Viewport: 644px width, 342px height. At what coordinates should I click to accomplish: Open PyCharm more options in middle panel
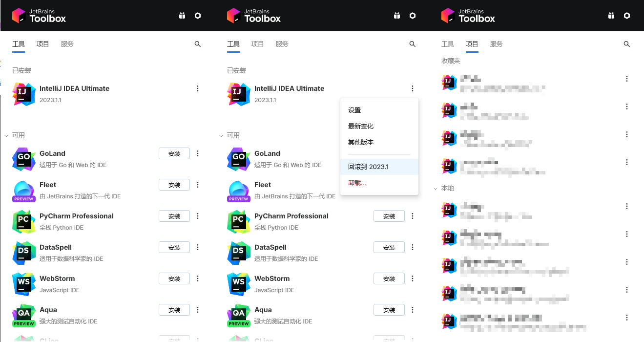[413, 216]
